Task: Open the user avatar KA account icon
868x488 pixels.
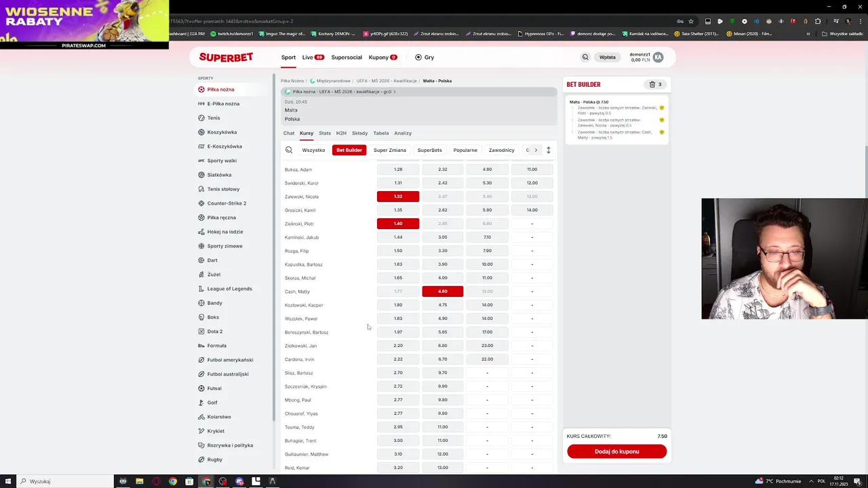Action: pos(658,58)
